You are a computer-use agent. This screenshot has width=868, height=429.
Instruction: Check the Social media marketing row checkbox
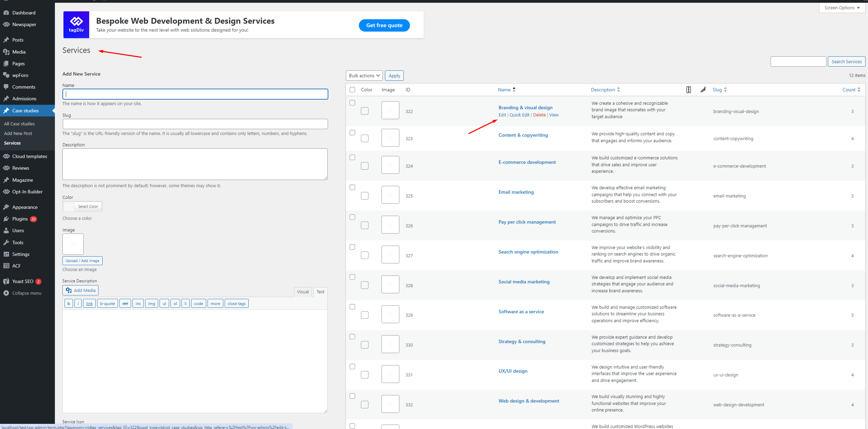click(352, 277)
